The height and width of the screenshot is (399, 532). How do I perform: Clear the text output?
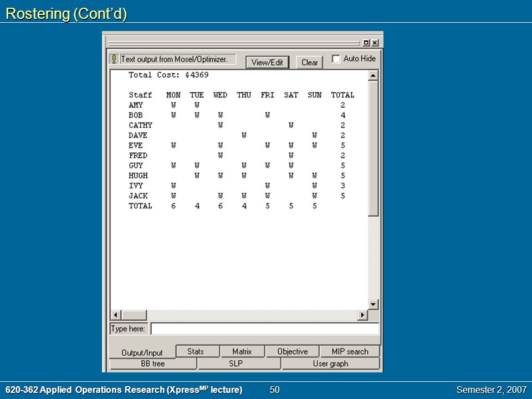309,63
